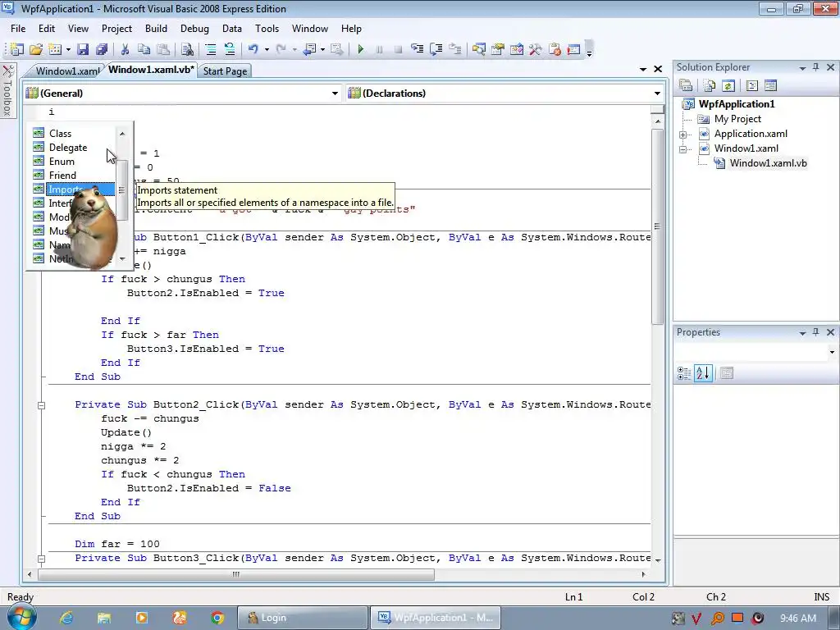Open the Toolbox using the tools icon
The width and height of the screenshot is (840, 630).
click(535, 50)
